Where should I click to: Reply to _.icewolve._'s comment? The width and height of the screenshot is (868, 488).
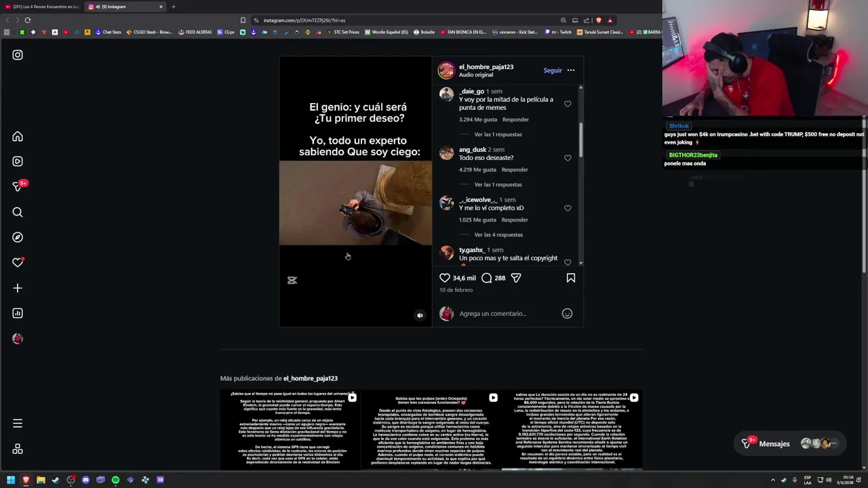[515, 220]
